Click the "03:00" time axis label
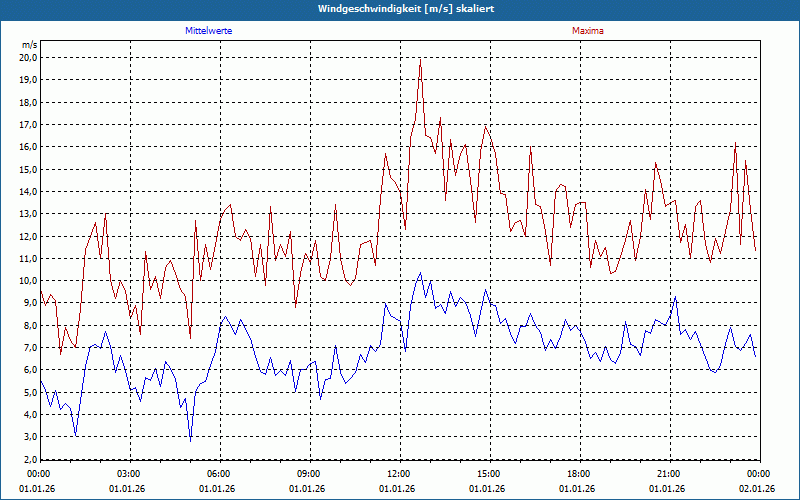 pos(131,474)
